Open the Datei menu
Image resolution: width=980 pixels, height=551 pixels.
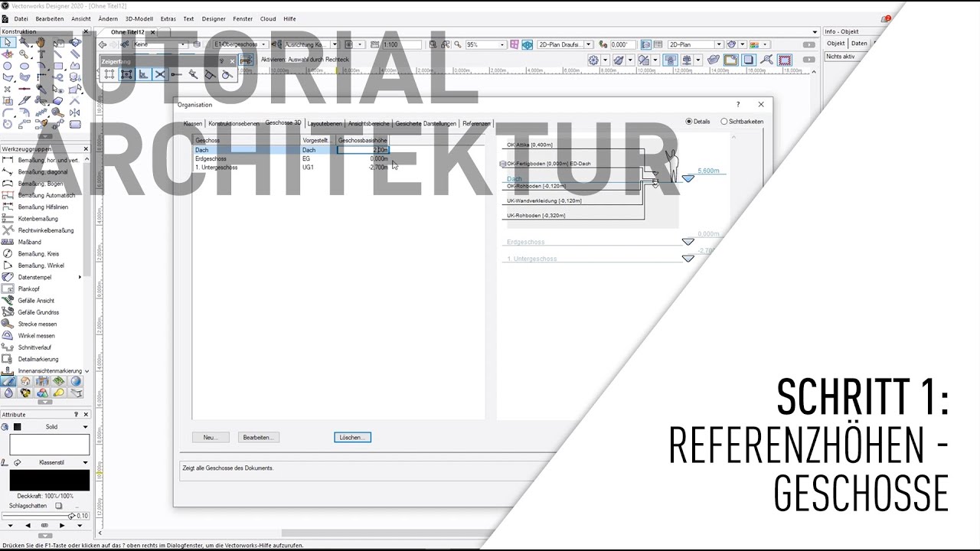[x=21, y=18]
